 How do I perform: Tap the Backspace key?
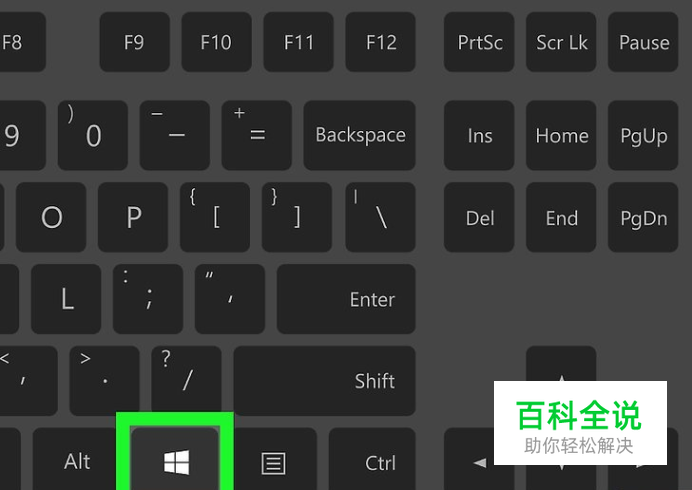[x=360, y=135]
